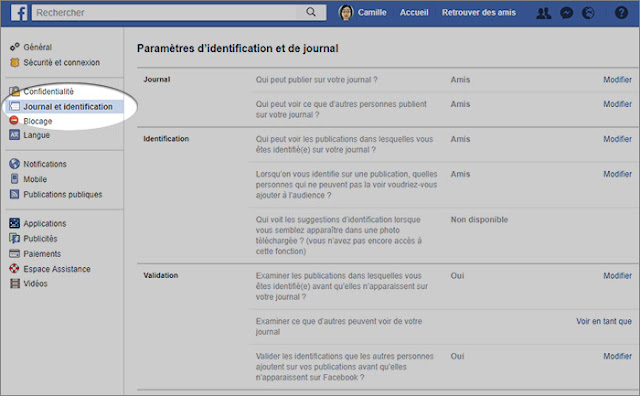Modifier who sees others' posts on journal
This screenshot has width=640, height=396.
point(618,104)
